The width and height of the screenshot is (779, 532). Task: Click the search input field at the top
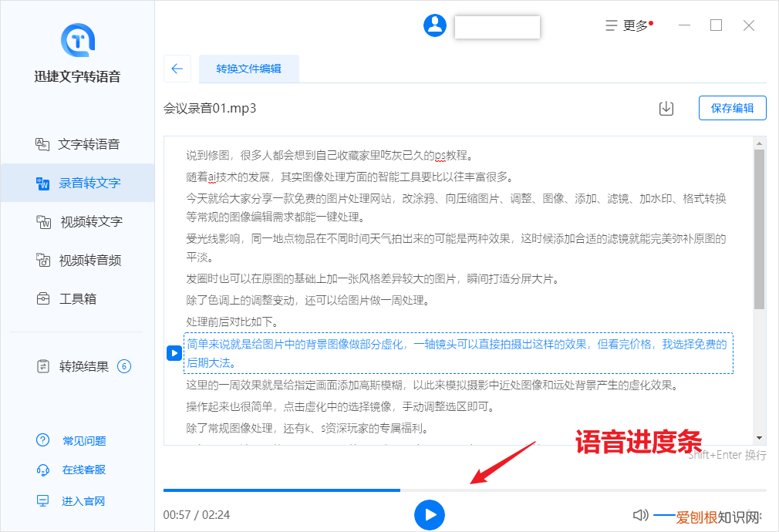point(497,26)
